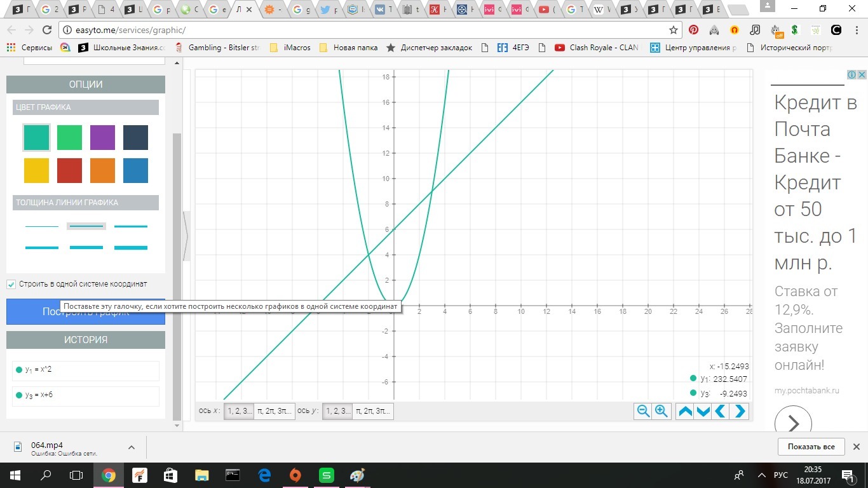
Task: Set x-axis labels to π, 2π, 3π units
Action: [275, 411]
